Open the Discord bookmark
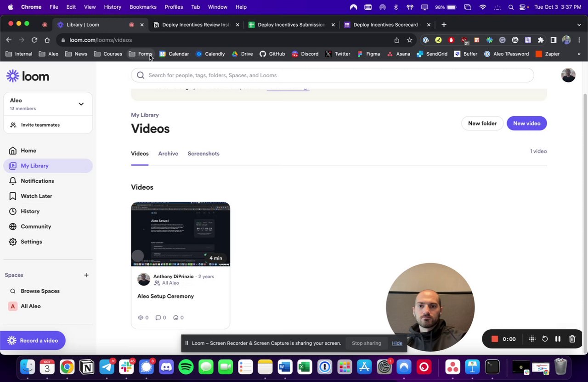This screenshot has width=588, height=382. (305, 54)
